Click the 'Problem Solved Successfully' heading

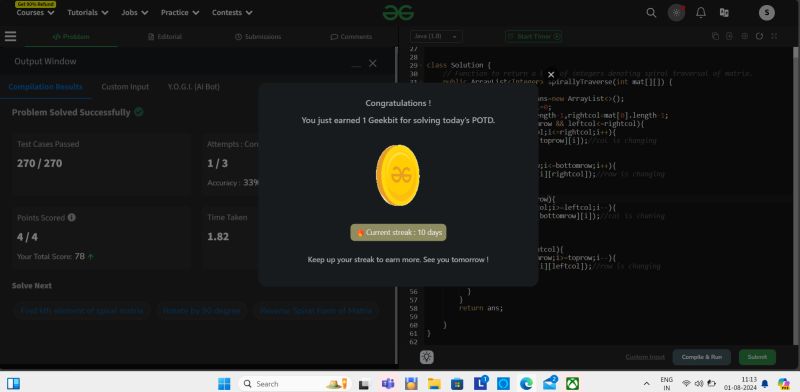coord(71,112)
